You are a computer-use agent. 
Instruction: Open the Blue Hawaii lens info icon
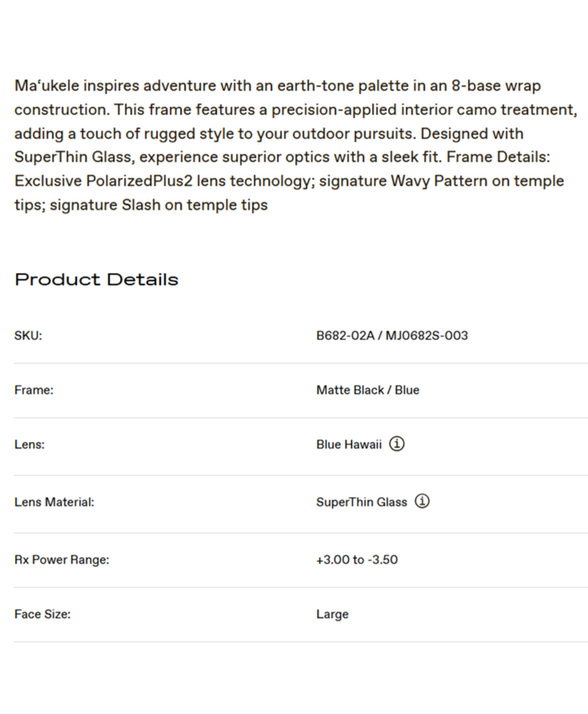tap(397, 444)
